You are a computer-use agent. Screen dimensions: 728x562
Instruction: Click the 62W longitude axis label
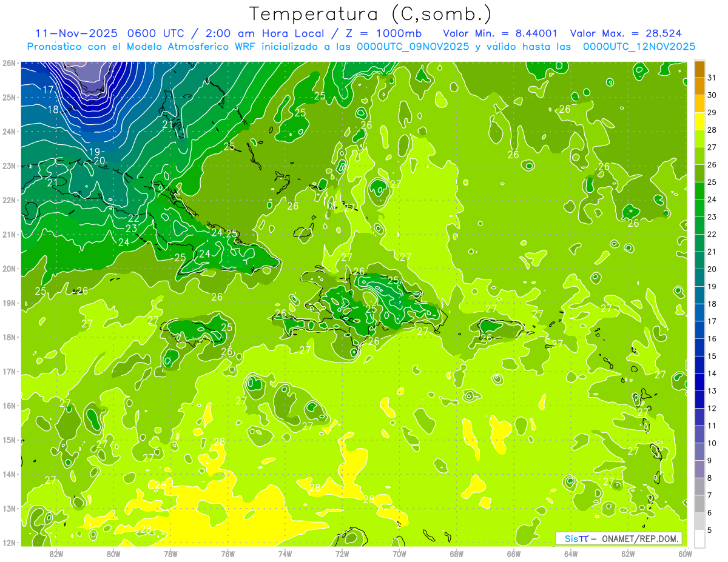tap(628, 554)
